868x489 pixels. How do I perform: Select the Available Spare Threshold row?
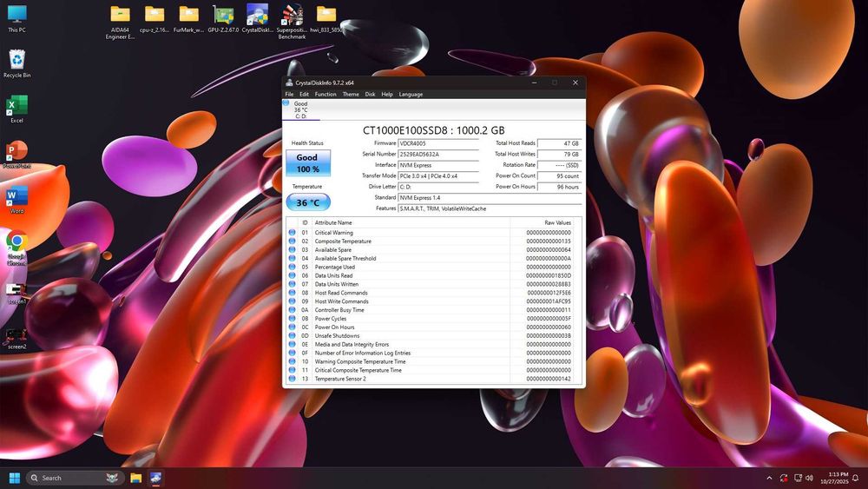coord(430,259)
